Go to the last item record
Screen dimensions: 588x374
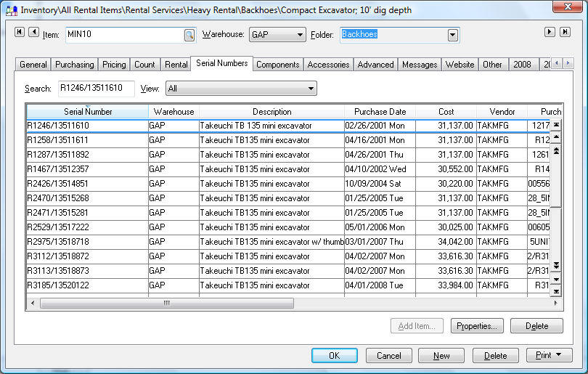(x=565, y=32)
